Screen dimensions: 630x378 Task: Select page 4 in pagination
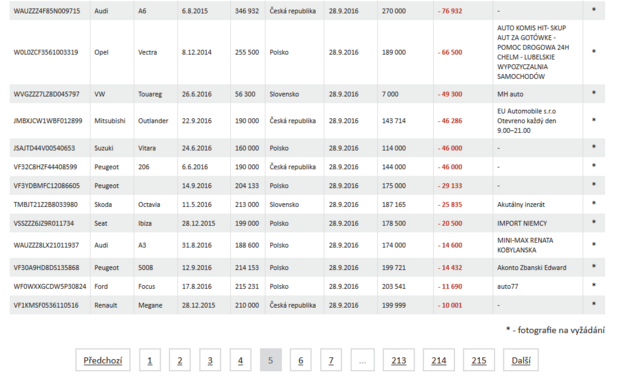(x=240, y=360)
